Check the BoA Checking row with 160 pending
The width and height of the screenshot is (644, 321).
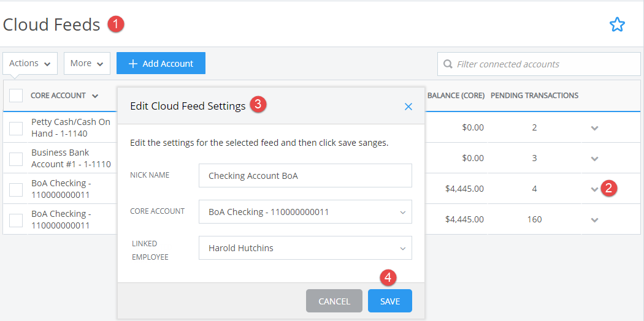(16, 220)
